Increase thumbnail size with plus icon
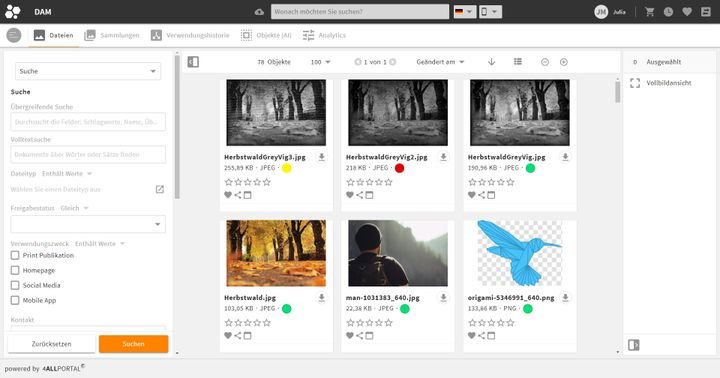 (x=564, y=62)
